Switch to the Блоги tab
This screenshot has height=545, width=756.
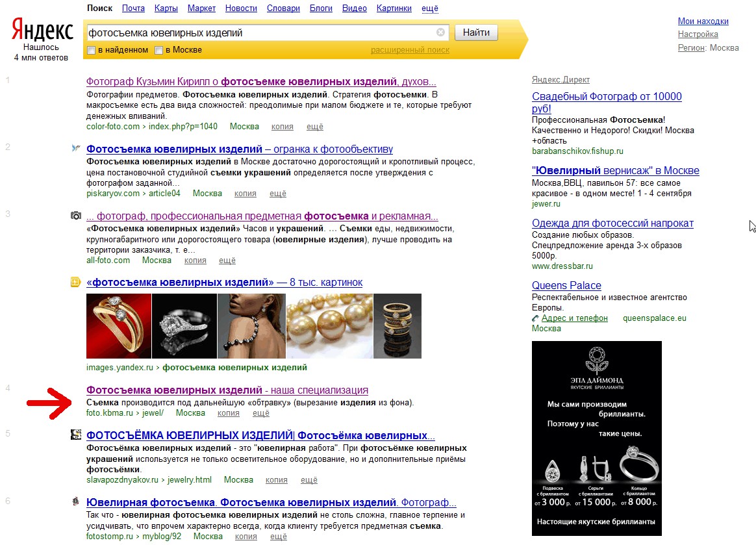321,8
